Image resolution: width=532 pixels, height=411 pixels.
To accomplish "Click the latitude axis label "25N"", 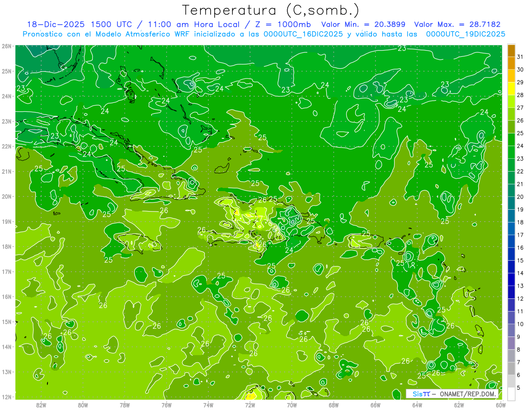I will [7, 71].
